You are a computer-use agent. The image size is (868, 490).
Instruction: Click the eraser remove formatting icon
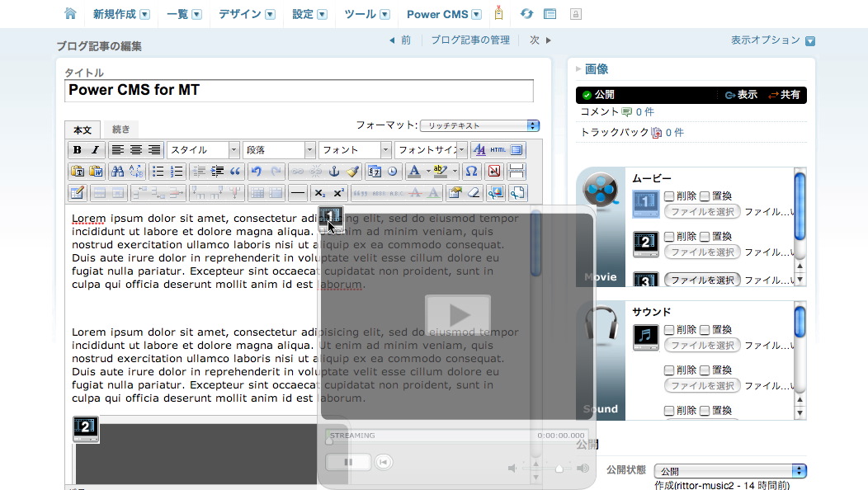point(474,193)
